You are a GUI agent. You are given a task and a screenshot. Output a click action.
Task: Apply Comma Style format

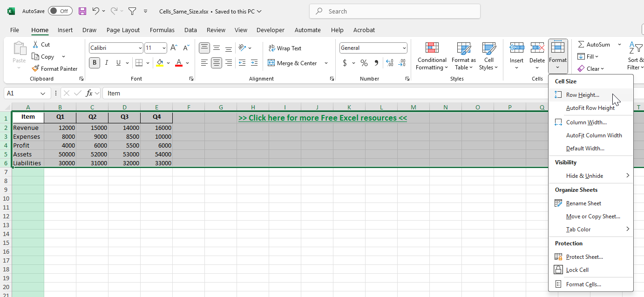(x=376, y=63)
